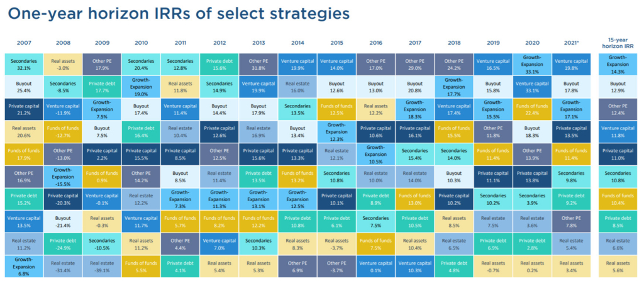Click the Other PE 29.0% cell
Image resolution: width=644 pixels, height=281 pixels.
415,64
